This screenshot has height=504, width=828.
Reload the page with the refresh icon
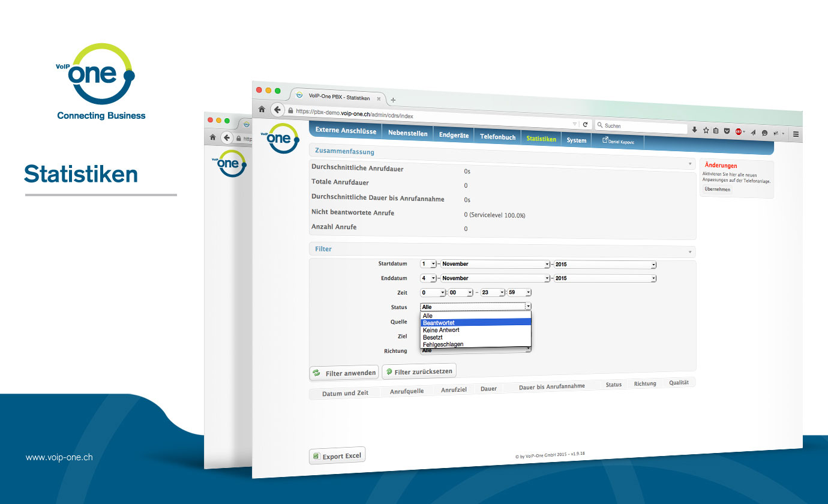[585, 125]
